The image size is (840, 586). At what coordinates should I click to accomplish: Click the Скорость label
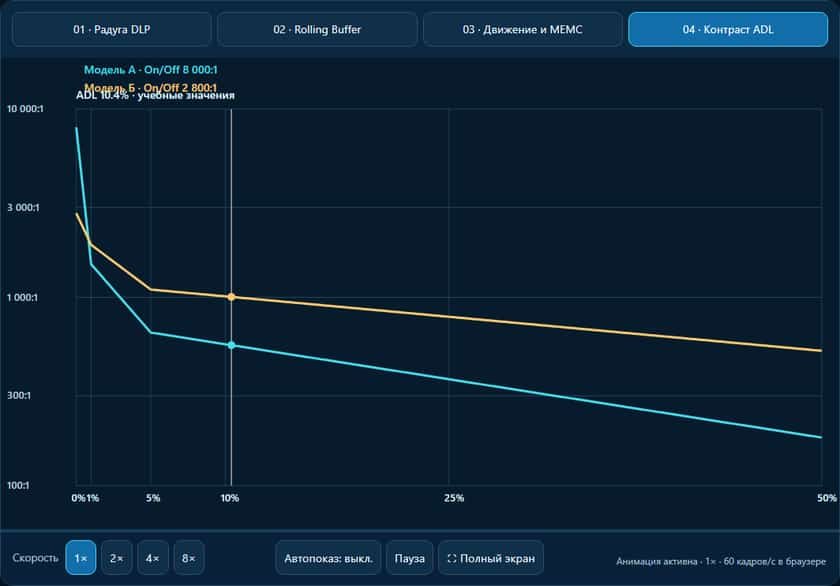pyautogui.click(x=35, y=558)
